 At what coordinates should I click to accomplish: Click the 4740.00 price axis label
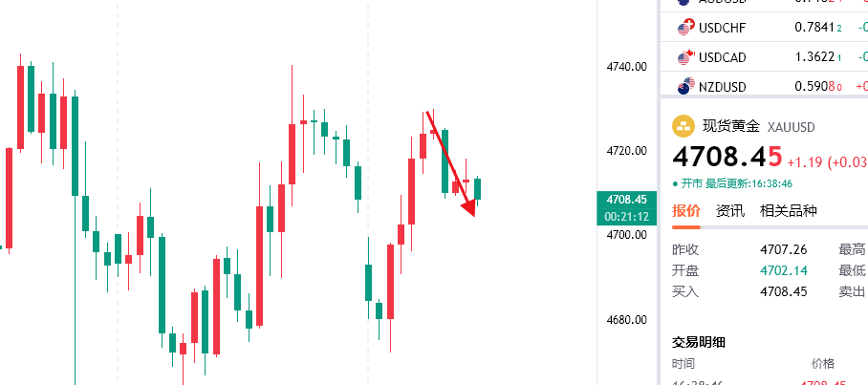627,67
